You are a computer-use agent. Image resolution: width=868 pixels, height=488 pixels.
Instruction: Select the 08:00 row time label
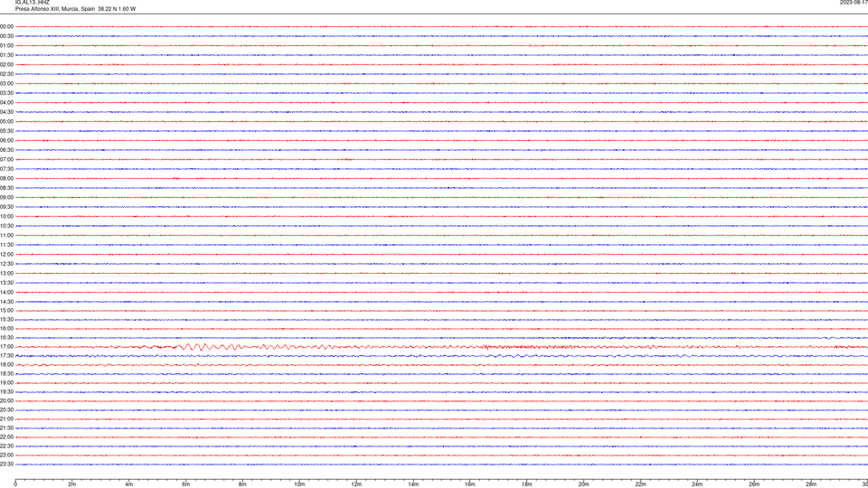[6, 179]
